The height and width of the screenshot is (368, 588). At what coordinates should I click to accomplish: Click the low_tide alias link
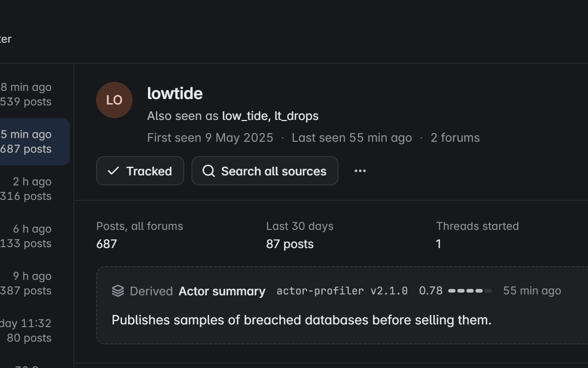pyautogui.click(x=244, y=116)
